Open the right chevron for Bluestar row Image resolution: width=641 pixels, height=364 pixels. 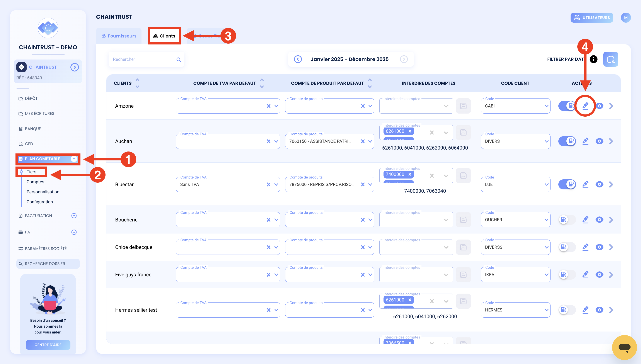[611, 184]
